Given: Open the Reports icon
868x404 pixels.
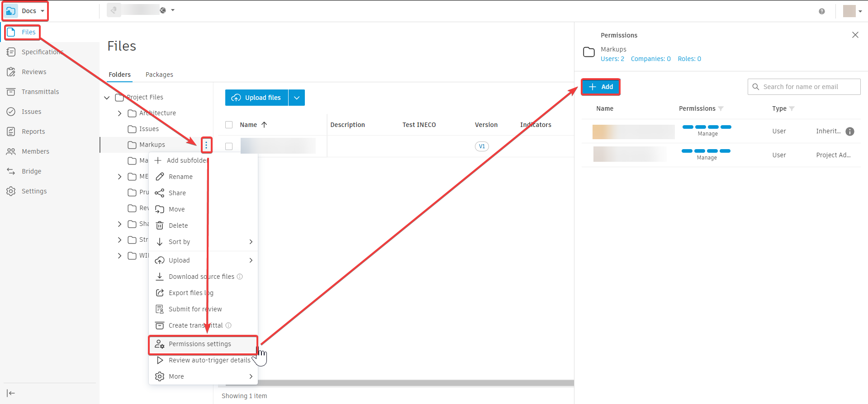Looking at the screenshot, I should (11, 132).
